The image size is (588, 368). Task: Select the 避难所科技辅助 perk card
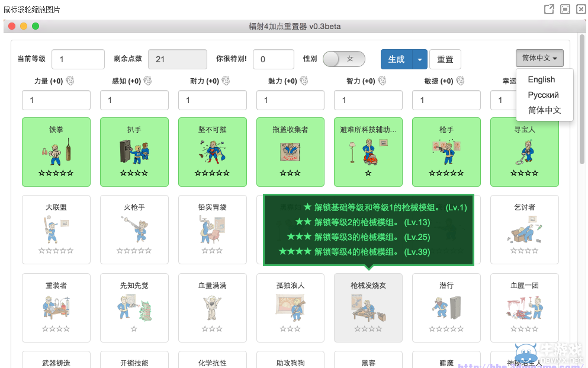(x=368, y=152)
